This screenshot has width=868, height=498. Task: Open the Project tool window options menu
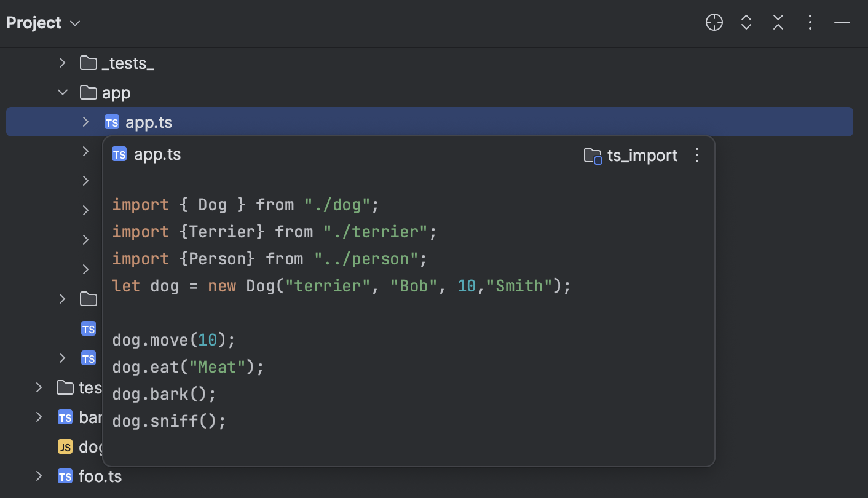coord(810,22)
